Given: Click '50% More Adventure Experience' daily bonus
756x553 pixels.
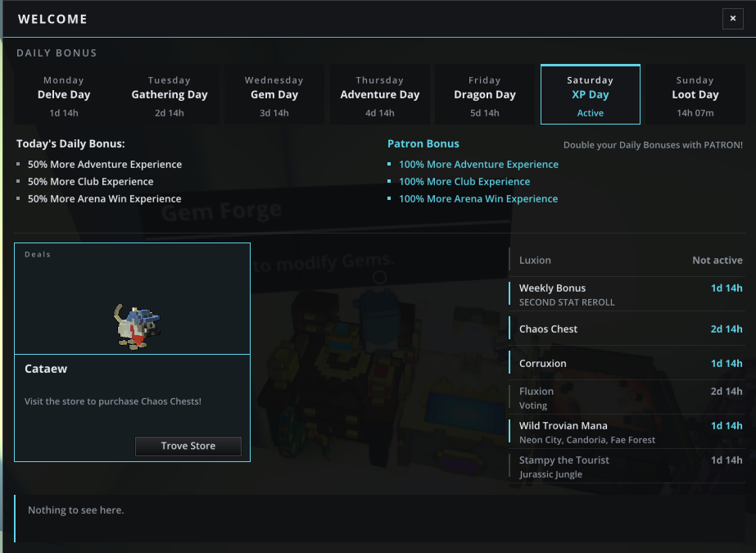Looking at the screenshot, I should tap(105, 165).
